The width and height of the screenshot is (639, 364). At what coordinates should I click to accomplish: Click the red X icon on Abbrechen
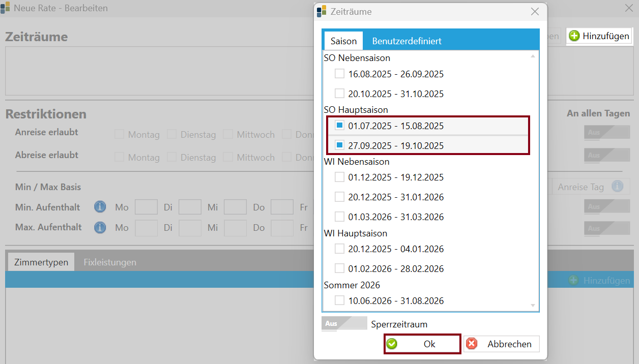472,344
